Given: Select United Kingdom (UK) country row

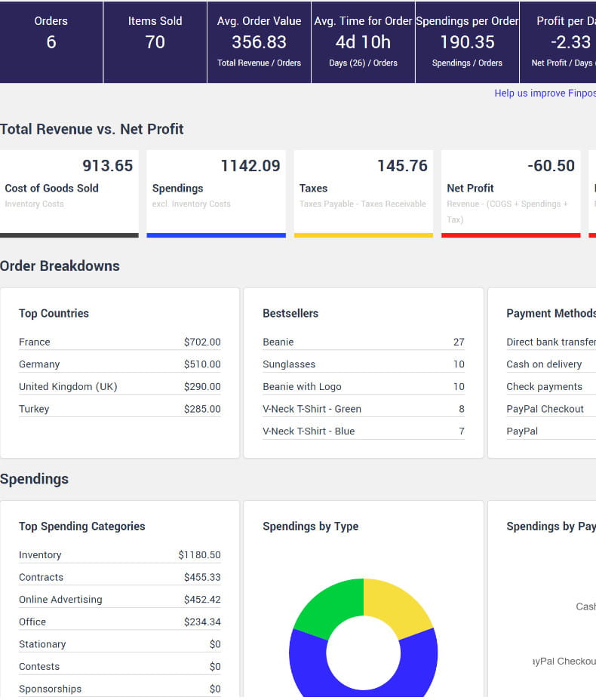Looking at the screenshot, I should pos(68,386).
